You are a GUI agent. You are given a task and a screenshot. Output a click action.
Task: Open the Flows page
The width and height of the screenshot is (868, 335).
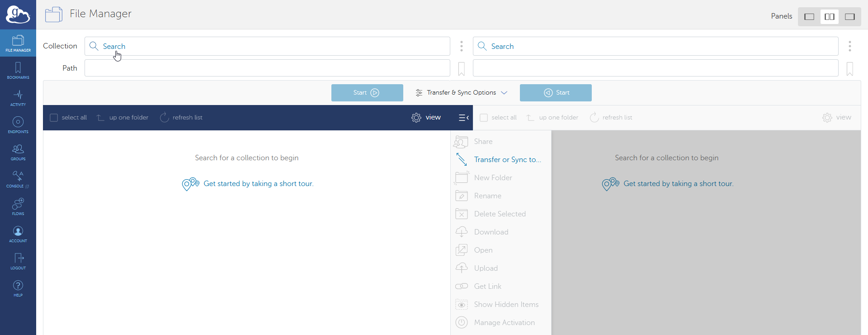[18, 206]
